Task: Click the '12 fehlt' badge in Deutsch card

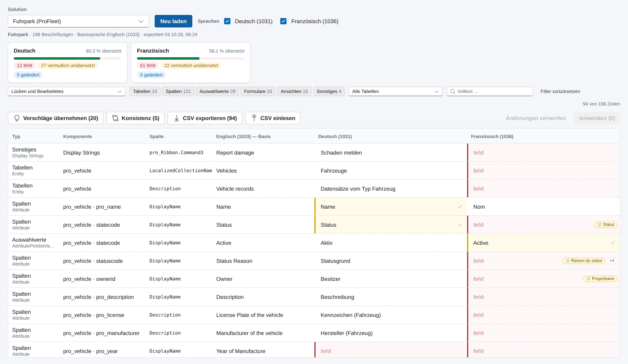Action: pyautogui.click(x=25, y=66)
